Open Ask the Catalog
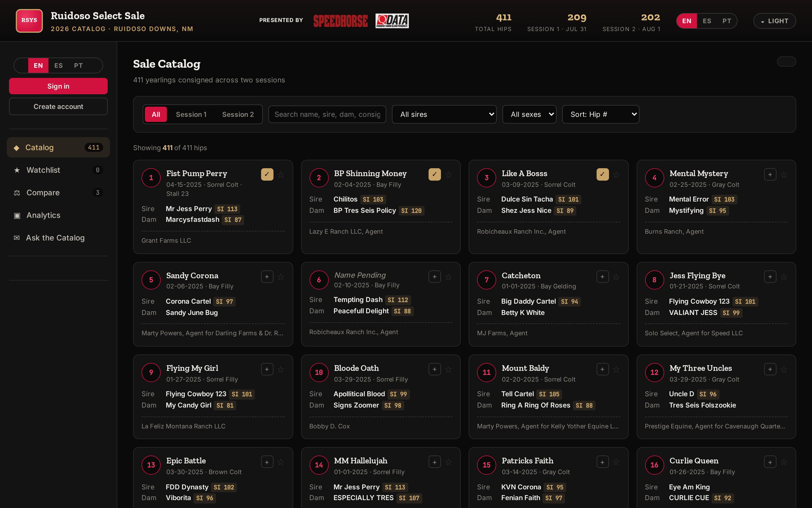 click(58, 238)
